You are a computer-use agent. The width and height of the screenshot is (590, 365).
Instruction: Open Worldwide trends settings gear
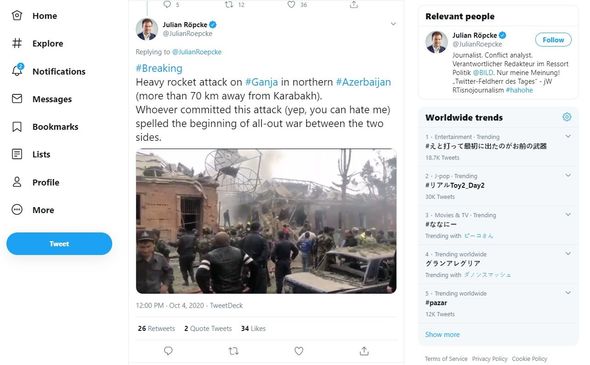coord(567,117)
